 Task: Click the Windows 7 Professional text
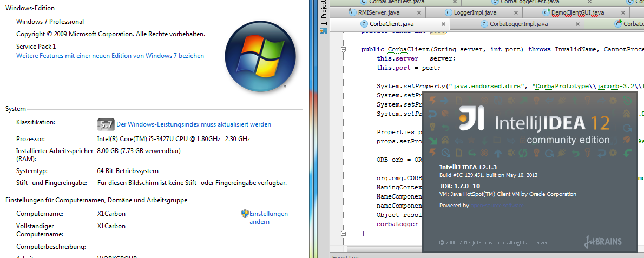50,21
